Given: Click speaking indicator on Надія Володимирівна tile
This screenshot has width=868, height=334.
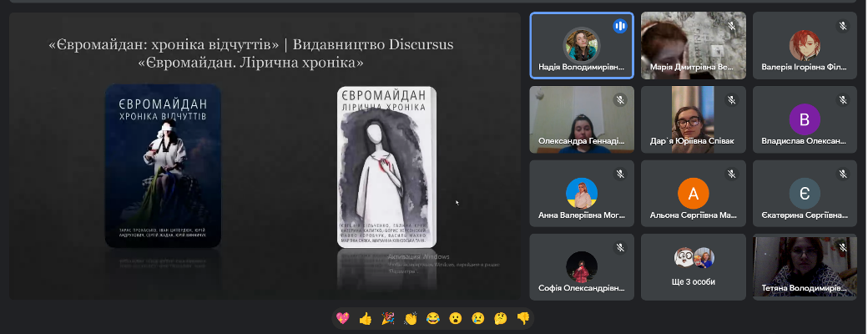Looking at the screenshot, I should tap(620, 26).
